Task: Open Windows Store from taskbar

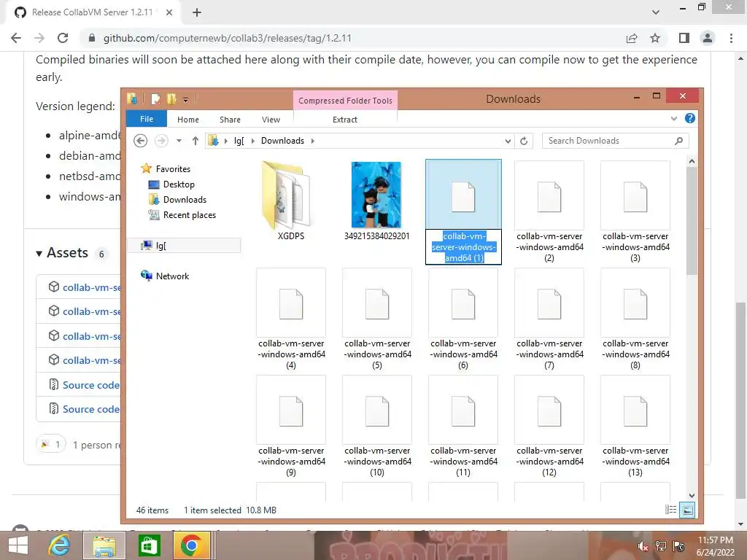Action: (x=149, y=545)
